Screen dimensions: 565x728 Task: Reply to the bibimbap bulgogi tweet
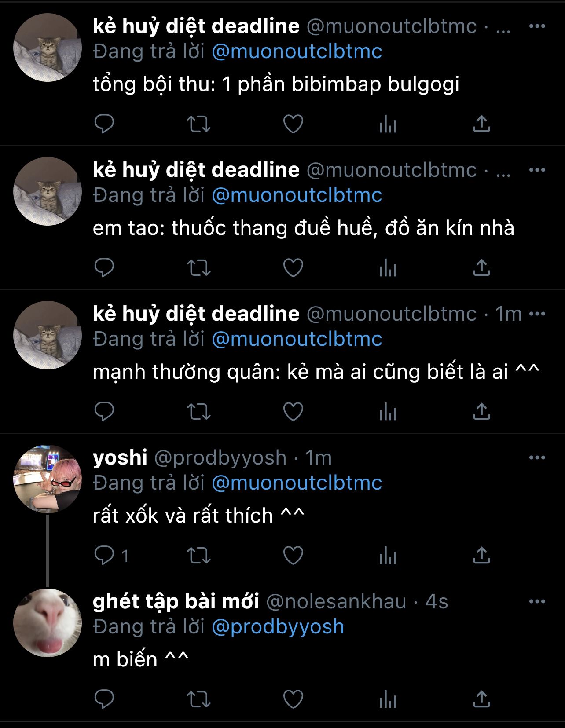click(104, 124)
